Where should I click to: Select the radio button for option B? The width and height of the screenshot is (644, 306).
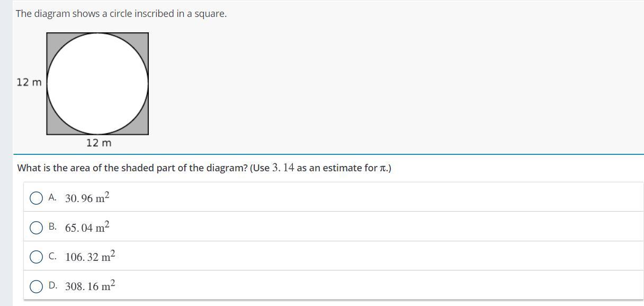pos(36,228)
